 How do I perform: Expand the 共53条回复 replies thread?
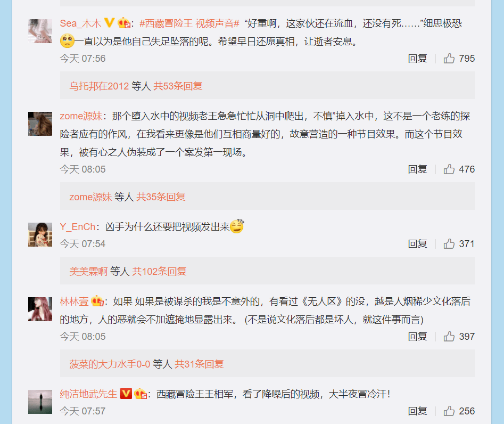coord(178,86)
